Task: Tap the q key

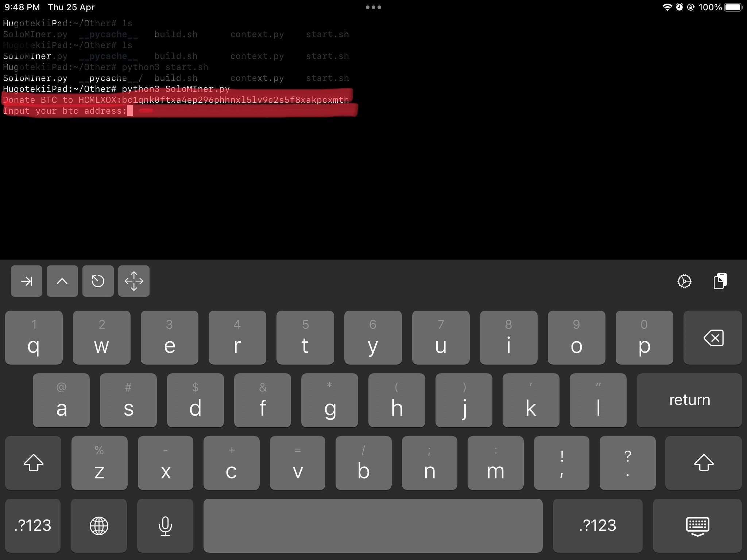Action: [x=34, y=338]
